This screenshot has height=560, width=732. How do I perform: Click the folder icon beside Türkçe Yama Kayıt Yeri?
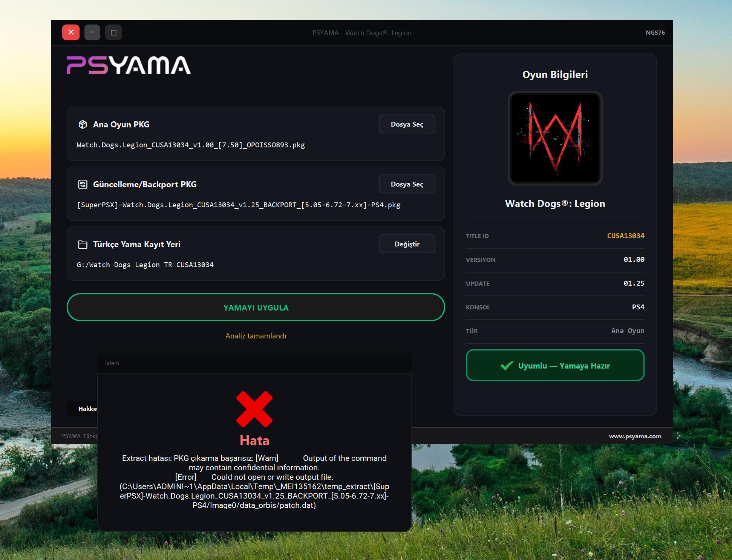[83, 245]
